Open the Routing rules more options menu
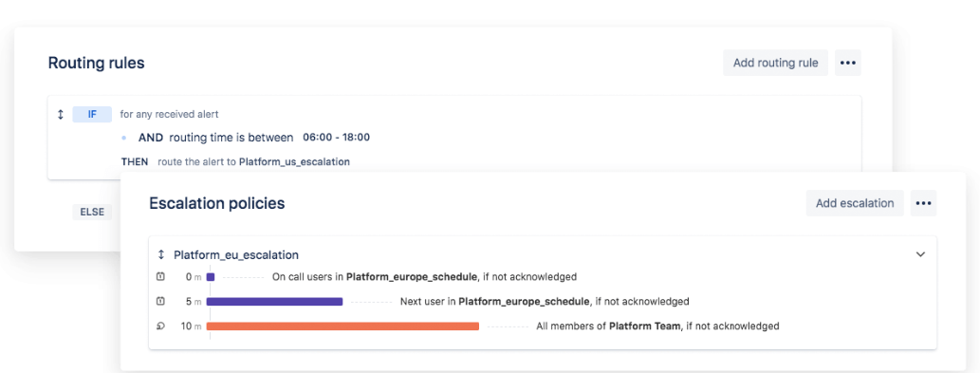Viewport: 980px width, 373px height. [847, 63]
